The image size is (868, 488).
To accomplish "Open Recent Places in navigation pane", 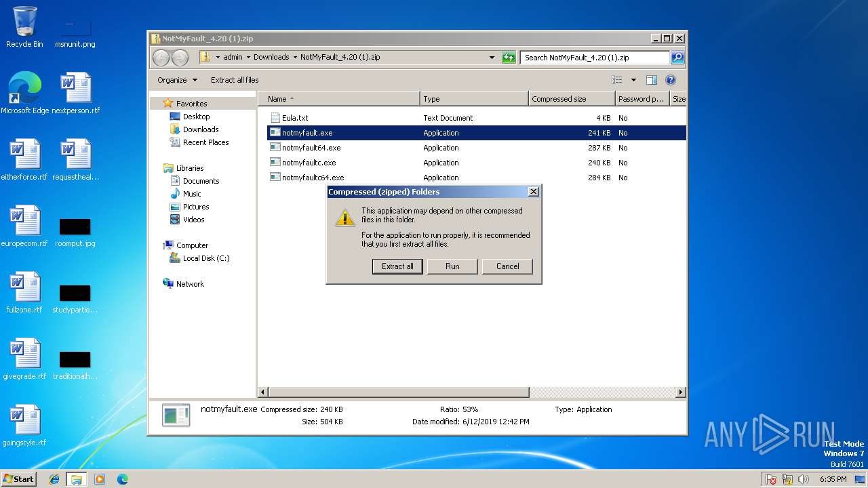I will [x=205, y=142].
